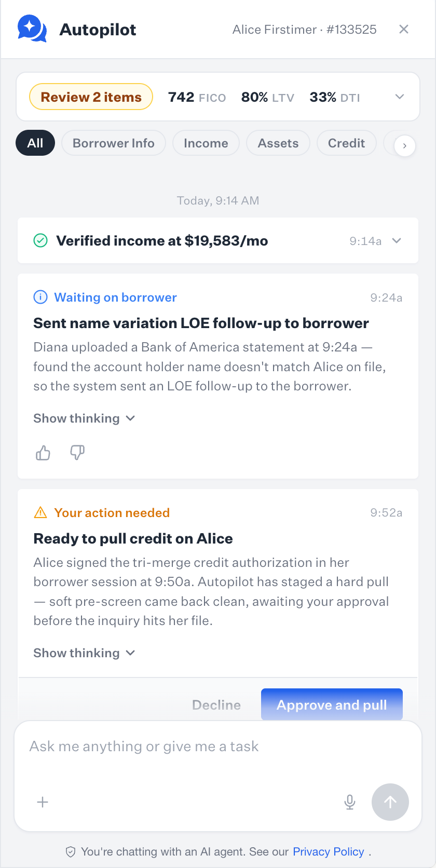Click the thumbs down feedback icon
This screenshot has height=868, width=436.
(77, 453)
